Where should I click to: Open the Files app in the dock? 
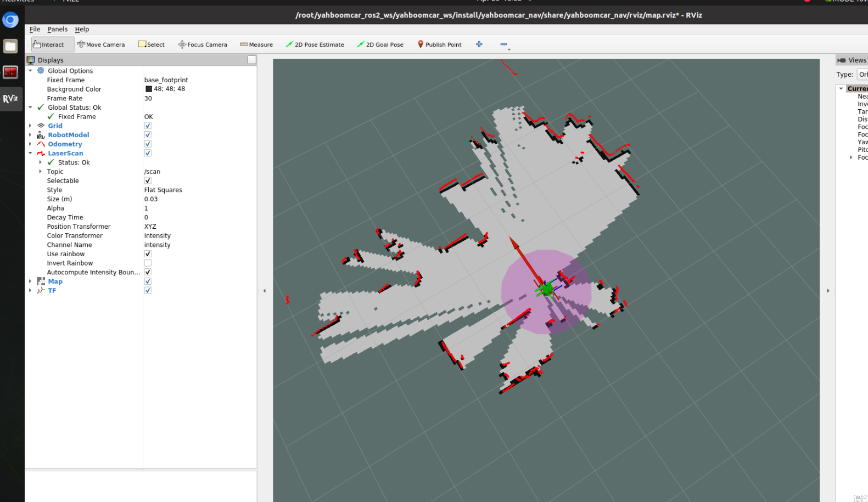pos(10,46)
